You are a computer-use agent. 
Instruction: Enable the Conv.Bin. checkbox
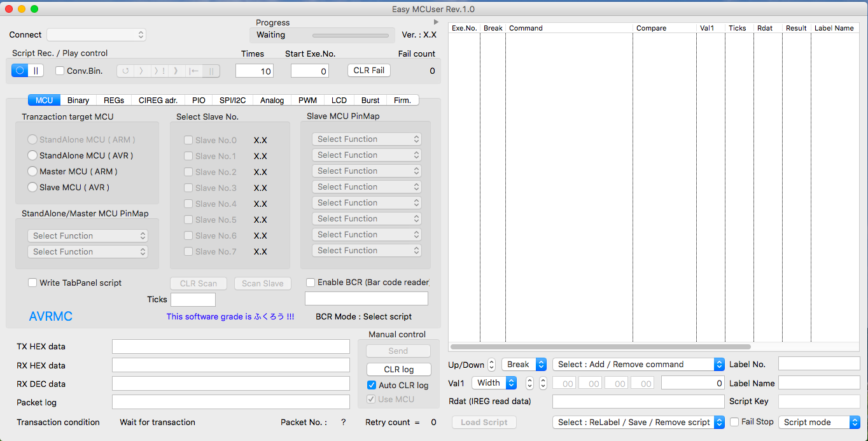point(60,71)
